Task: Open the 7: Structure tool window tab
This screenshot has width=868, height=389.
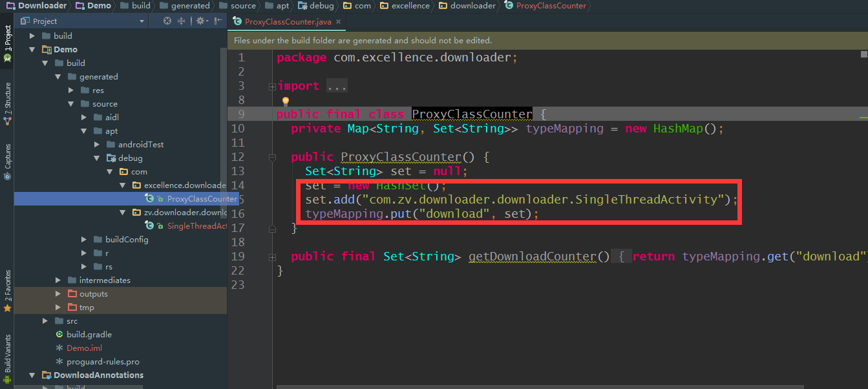Action: pyautogui.click(x=7, y=103)
